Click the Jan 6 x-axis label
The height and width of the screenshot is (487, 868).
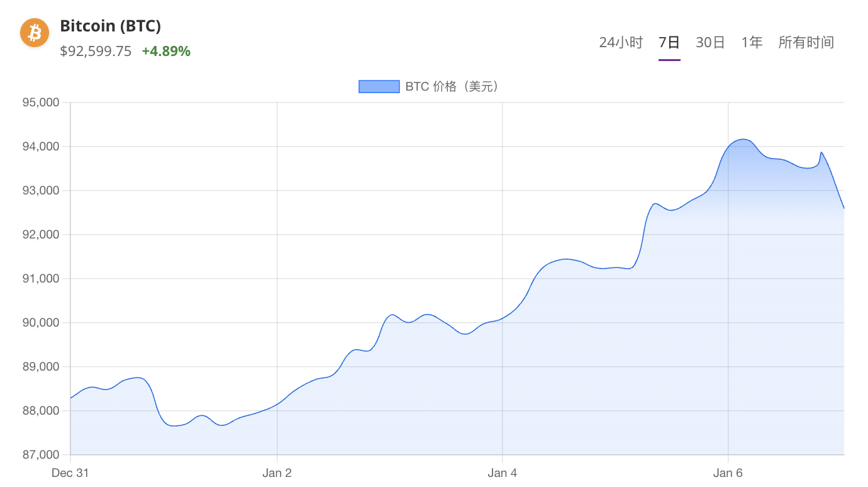coord(728,473)
